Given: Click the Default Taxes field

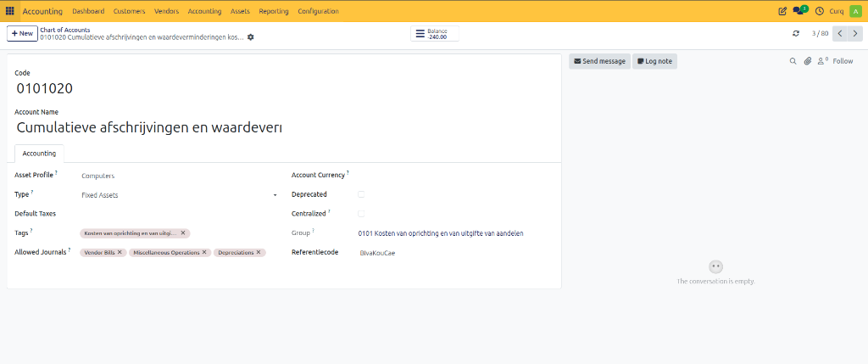Looking at the screenshot, I should (x=179, y=213).
